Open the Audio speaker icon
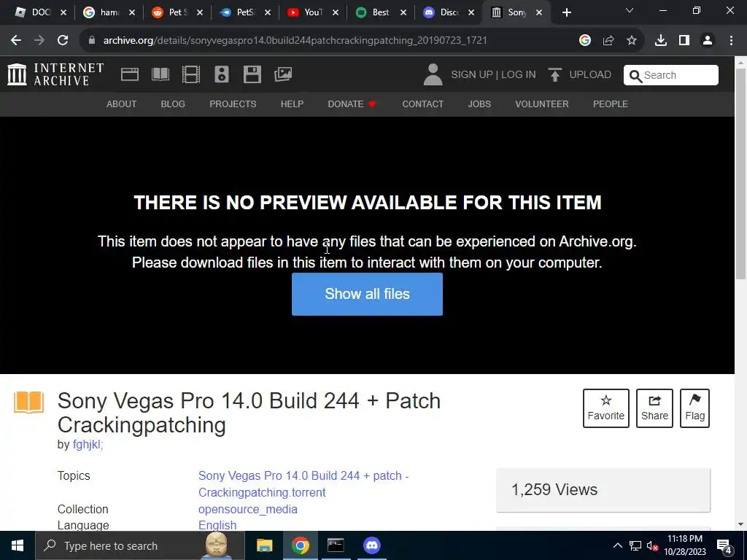Screen dimensions: 747x560 coord(222,75)
